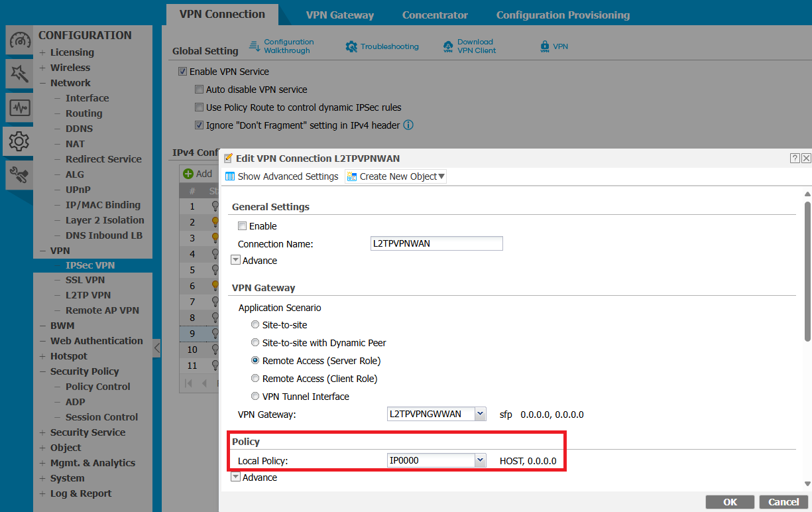Open Session Control menu item
The image size is (812, 512).
[x=101, y=417]
